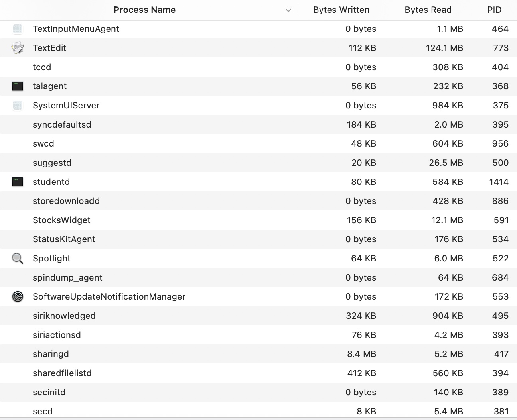
Task: Sort by PID column header
Action: [494, 10]
